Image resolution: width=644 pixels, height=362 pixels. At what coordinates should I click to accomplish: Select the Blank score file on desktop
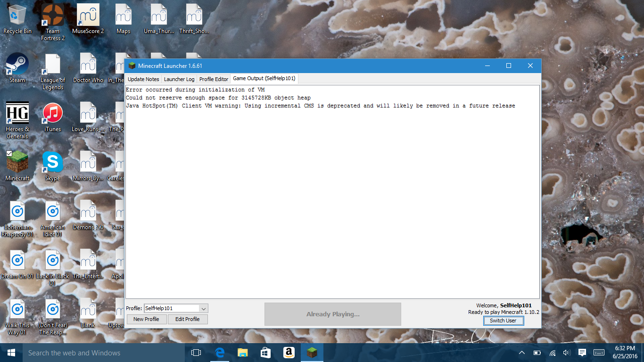pyautogui.click(x=88, y=313)
